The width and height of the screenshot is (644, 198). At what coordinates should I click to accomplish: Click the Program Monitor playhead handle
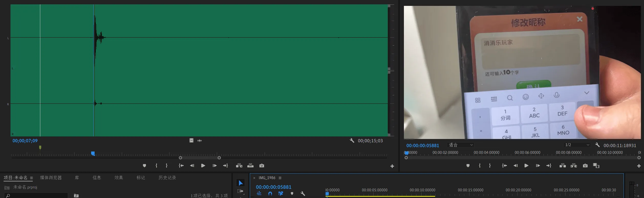tap(406, 153)
